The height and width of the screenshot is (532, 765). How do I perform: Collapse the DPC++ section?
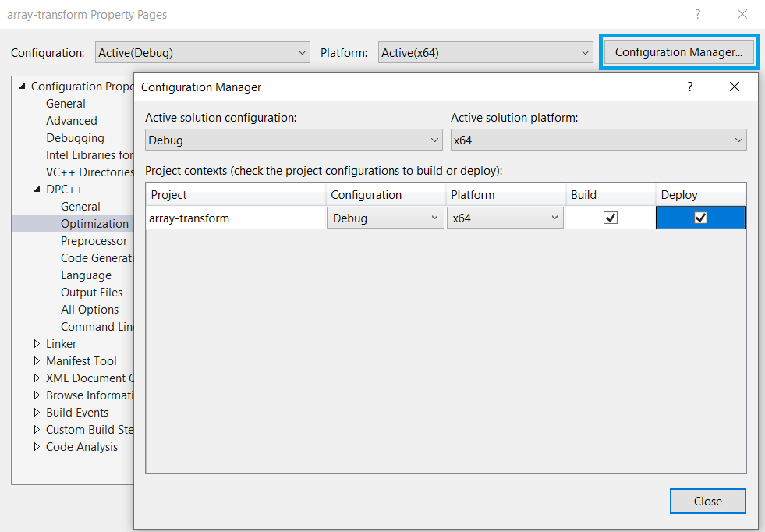[x=36, y=189]
